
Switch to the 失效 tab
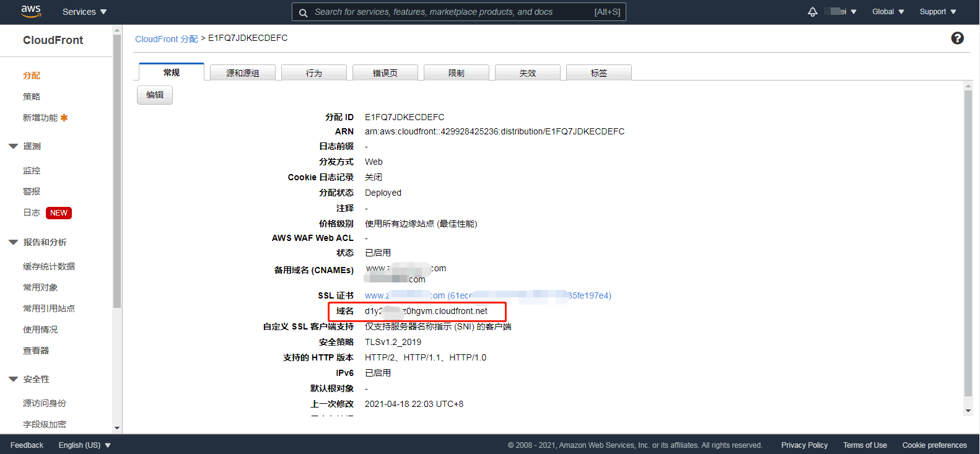point(528,73)
